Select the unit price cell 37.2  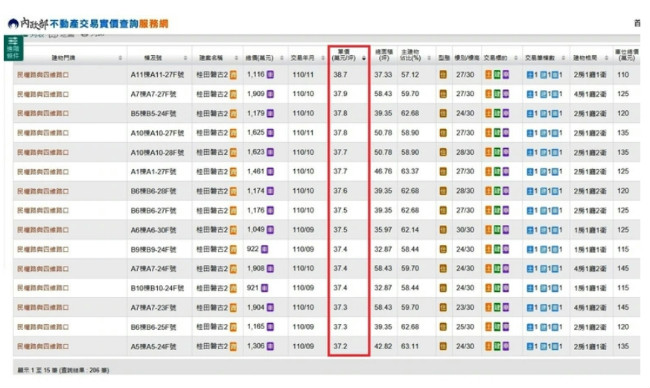tap(340, 346)
